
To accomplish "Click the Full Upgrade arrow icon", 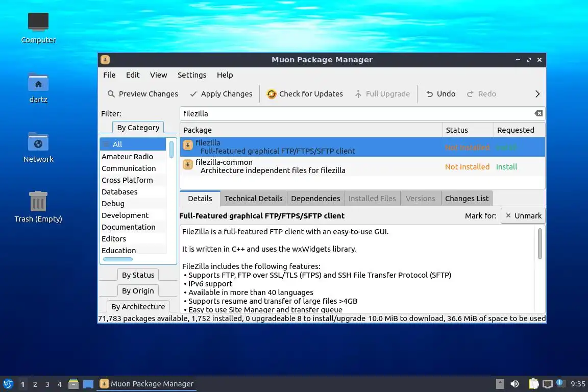I will point(358,94).
